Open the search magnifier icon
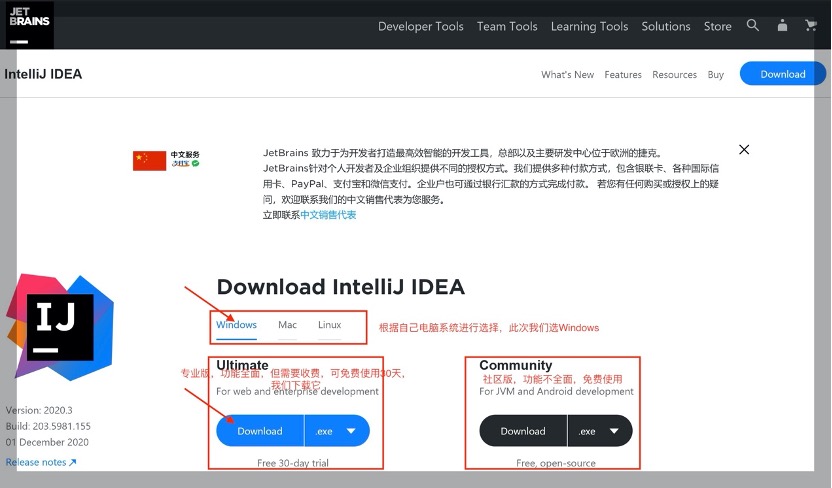Image resolution: width=832 pixels, height=488 pixels. (752, 25)
